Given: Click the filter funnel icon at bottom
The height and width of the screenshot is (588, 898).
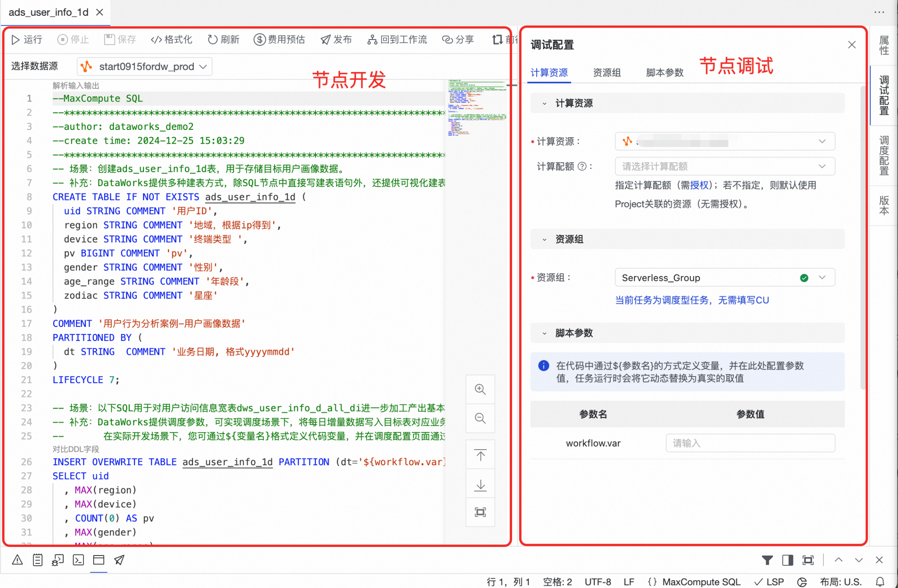Looking at the screenshot, I should (767, 560).
